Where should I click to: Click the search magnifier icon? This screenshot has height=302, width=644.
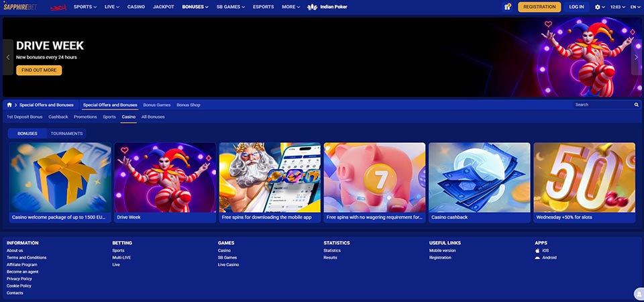click(637, 105)
